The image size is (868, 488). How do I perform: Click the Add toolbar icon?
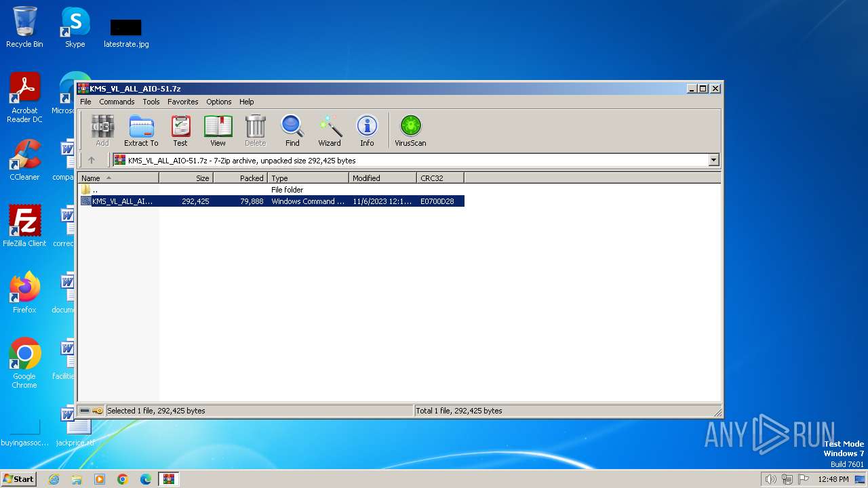(102, 131)
